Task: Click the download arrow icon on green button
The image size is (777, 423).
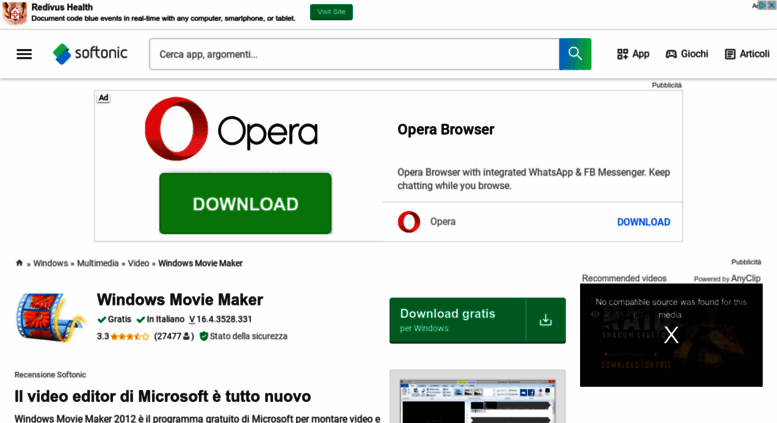Action: 546,320
